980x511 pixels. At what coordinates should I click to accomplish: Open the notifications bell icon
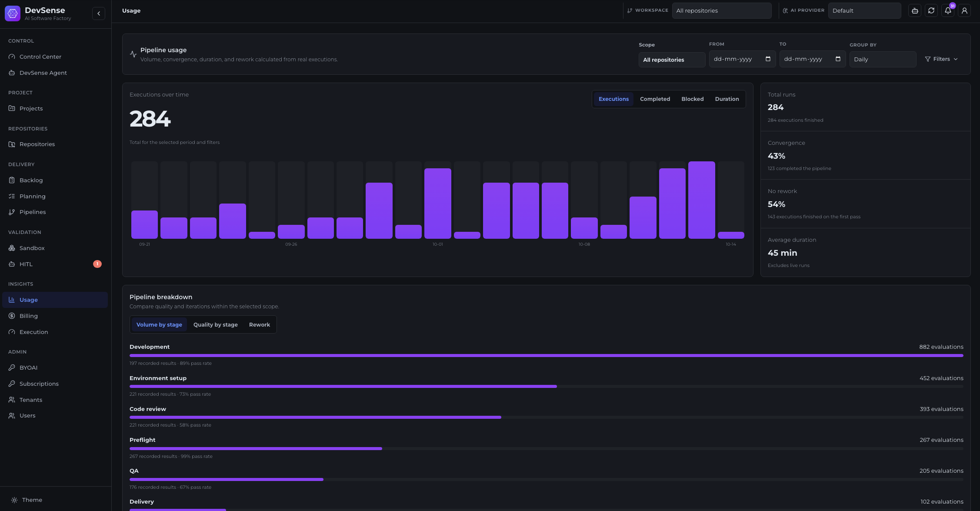click(x=948, y=11)
